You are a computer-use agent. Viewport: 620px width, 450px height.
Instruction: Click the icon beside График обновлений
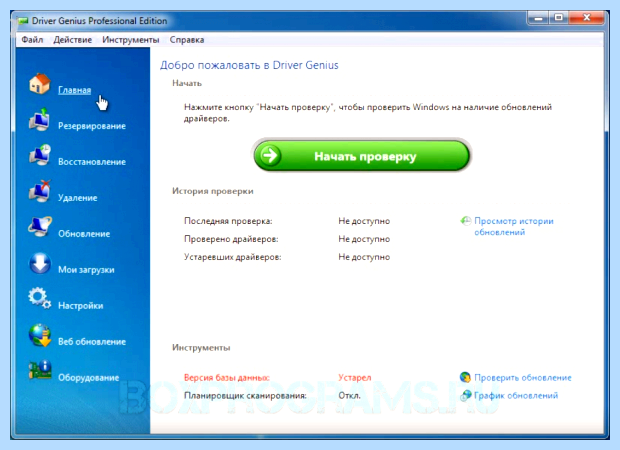coord(466,395)
